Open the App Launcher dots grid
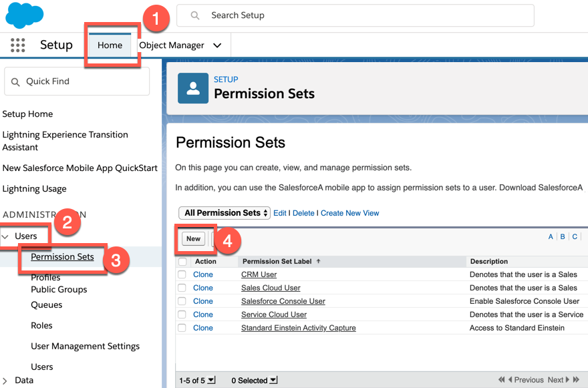The image size is (588, 388). 17,45
